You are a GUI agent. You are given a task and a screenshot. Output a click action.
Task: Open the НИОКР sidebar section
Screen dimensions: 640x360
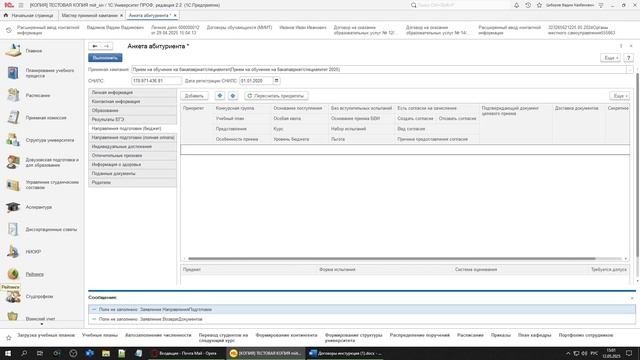33,252
